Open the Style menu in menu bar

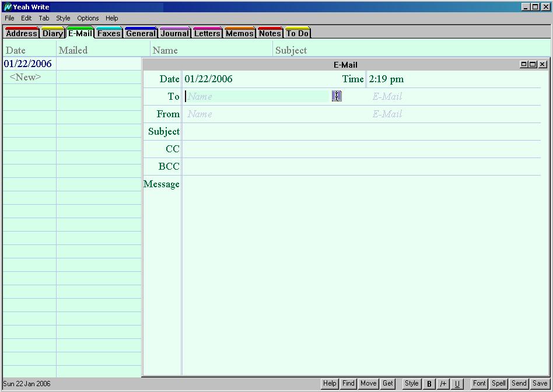coord(63,18)
